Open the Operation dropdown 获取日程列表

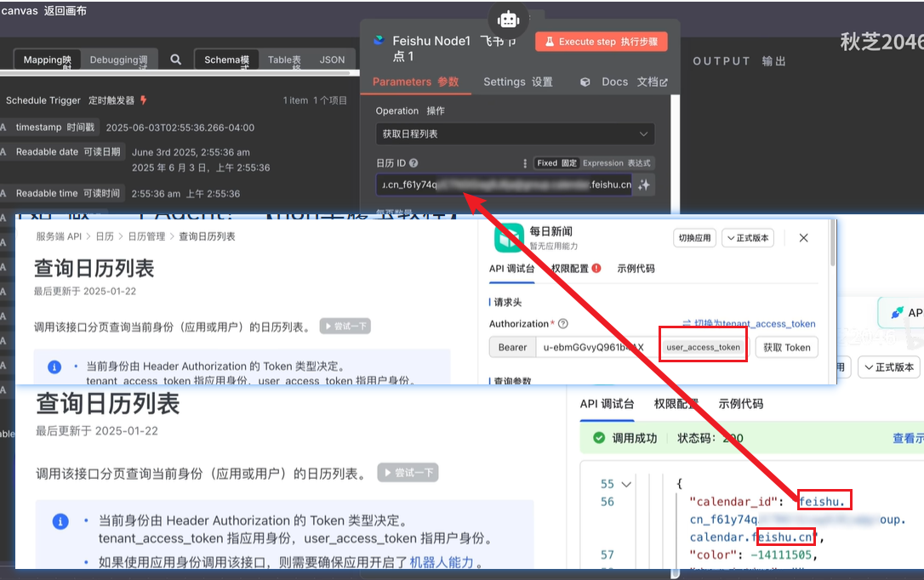[515, 134]
